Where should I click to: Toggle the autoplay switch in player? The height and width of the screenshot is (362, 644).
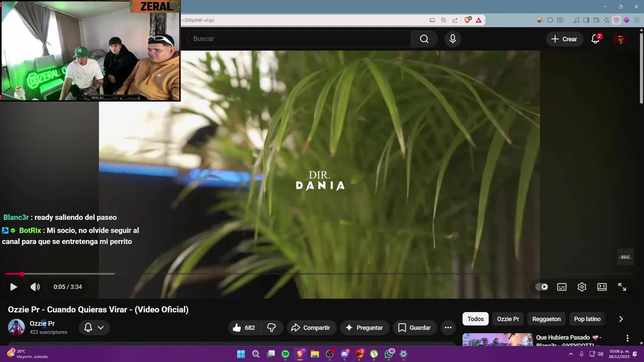(542, 287)
